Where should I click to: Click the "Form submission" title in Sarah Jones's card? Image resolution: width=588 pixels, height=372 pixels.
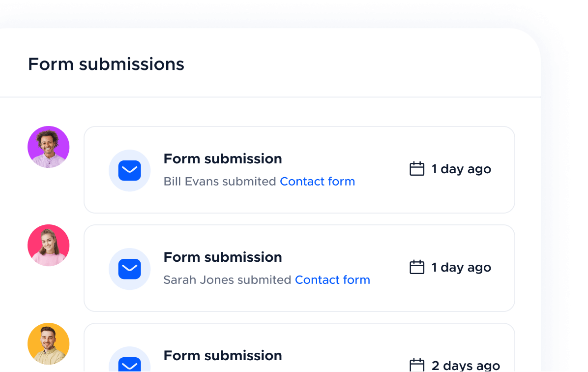pos(223,257)
